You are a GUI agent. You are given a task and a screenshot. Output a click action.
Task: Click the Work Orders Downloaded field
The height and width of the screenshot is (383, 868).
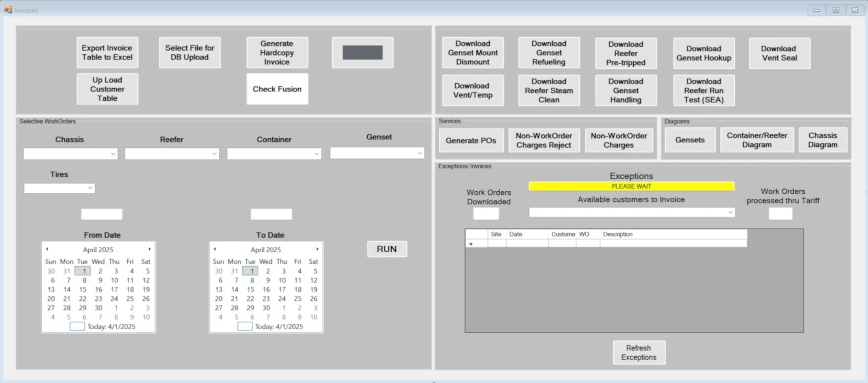(x=486, y=214)
